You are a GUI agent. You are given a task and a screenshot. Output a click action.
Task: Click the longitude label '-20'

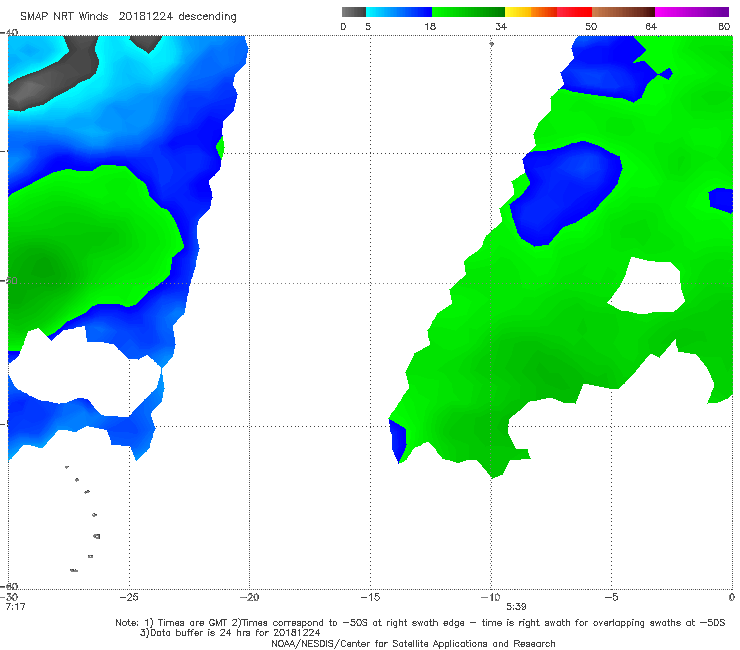pos(249,597)
